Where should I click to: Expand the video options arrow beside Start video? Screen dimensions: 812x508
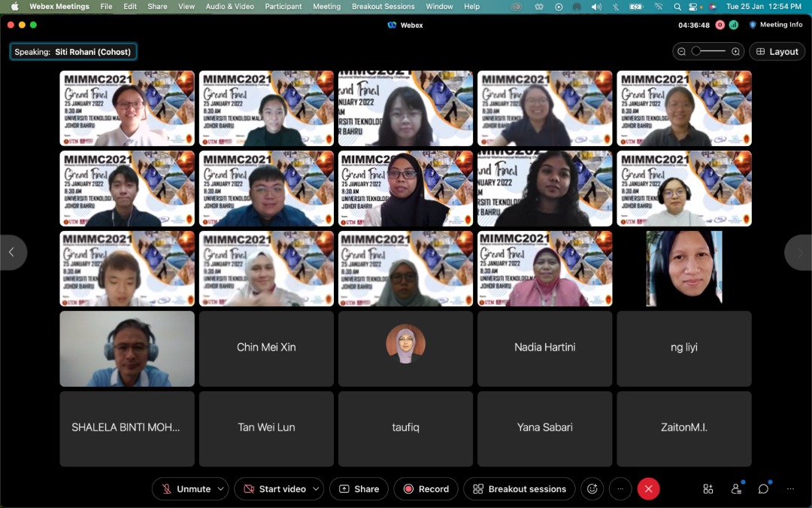point(316,488)
